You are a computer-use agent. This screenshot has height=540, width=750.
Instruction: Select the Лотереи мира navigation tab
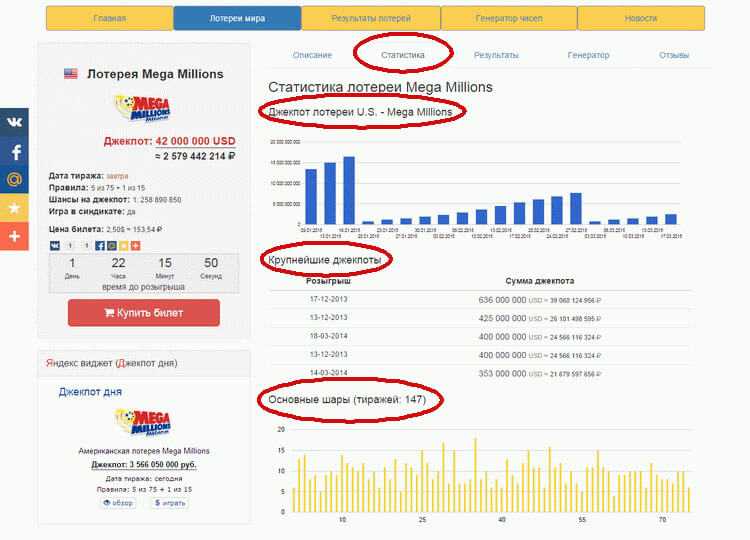[237, 18]
